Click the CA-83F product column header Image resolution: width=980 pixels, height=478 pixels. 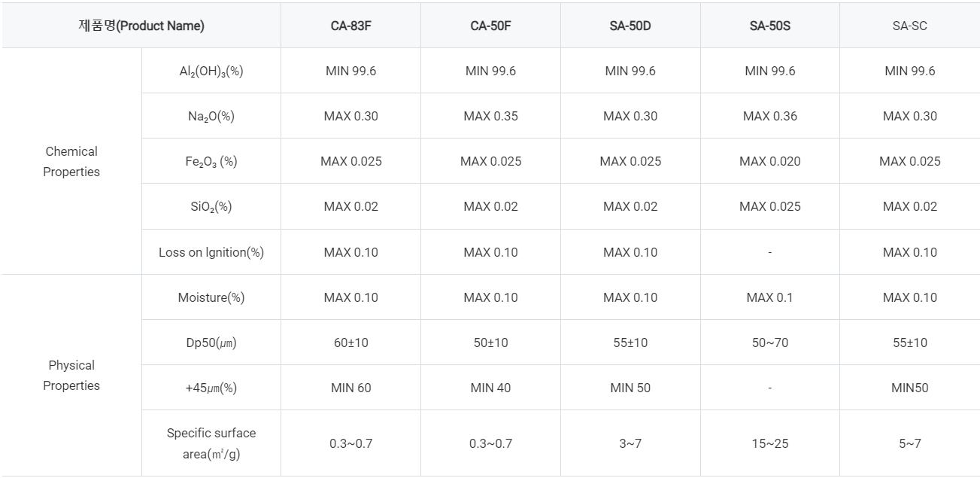[350, 26]
